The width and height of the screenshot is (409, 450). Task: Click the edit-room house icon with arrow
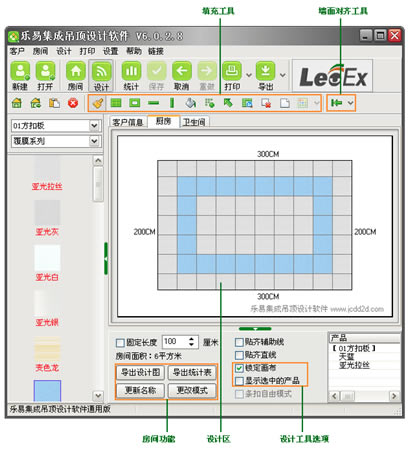pyautogui.click(x=36, y=103)
